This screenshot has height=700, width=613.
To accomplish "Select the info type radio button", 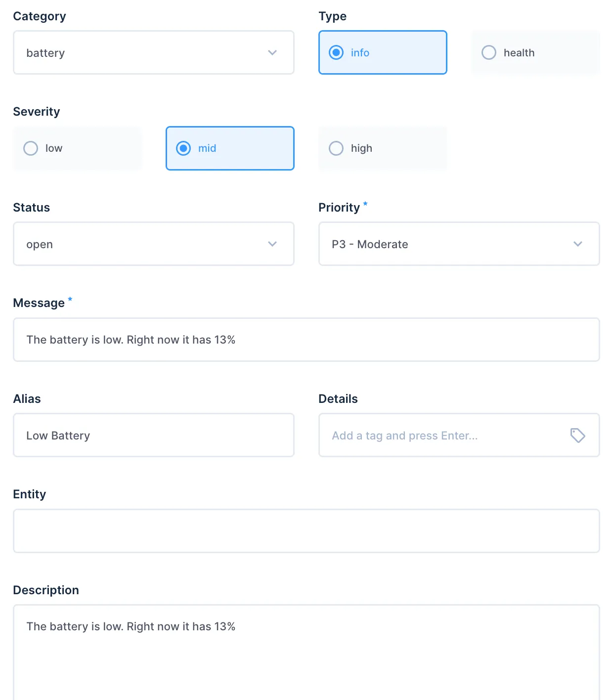I will tap(336, 53).
